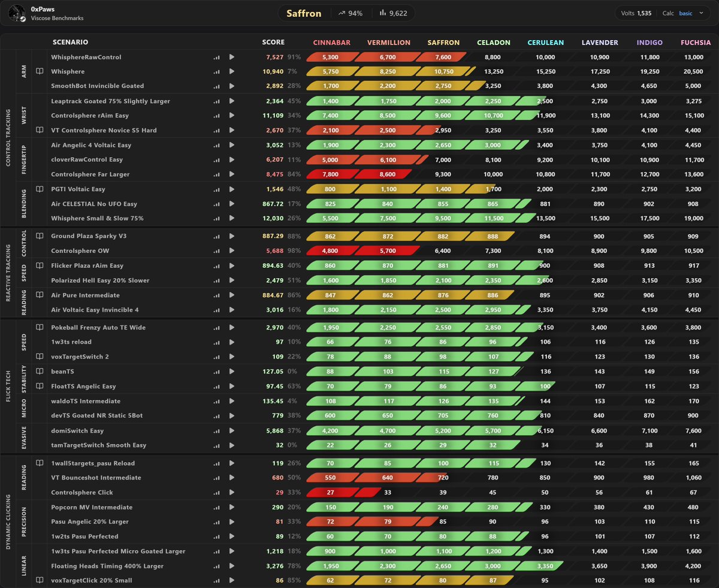Open the Calc basic mode dropdown

tap(684, 13)
